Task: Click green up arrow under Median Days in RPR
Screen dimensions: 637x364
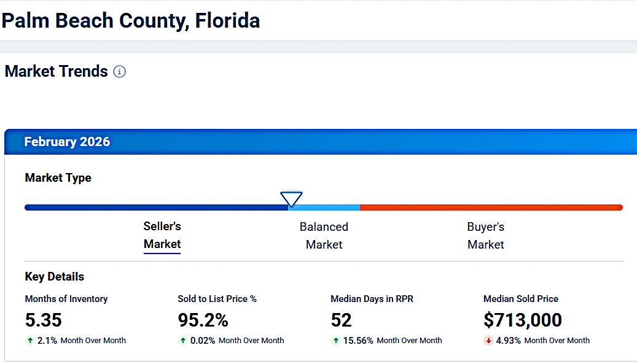Action: tap(336, 341)
